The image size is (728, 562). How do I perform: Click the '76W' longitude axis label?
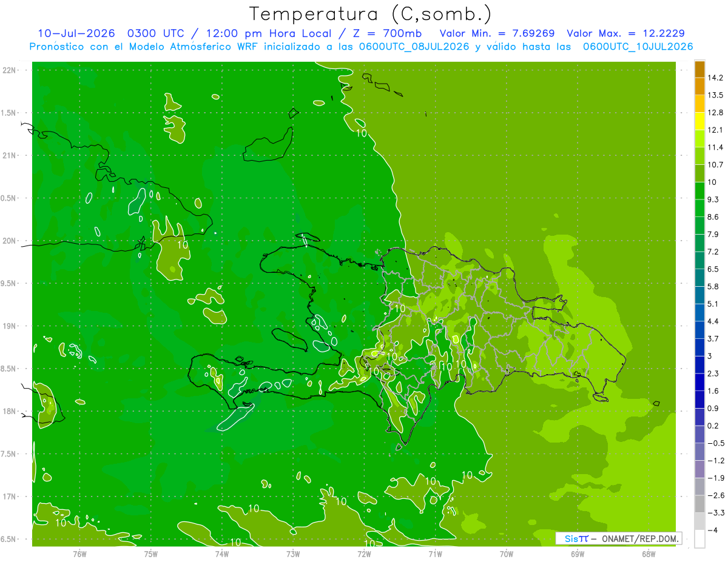pos(79,554)
